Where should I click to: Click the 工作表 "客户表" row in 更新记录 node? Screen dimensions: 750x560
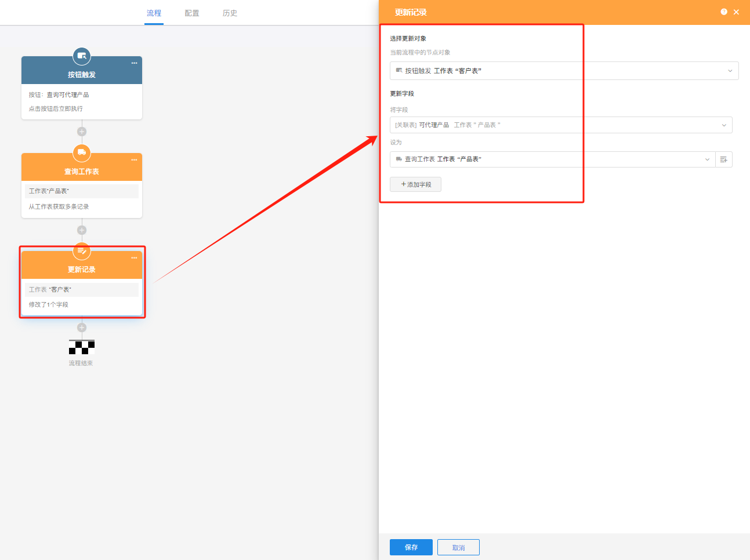82,289
